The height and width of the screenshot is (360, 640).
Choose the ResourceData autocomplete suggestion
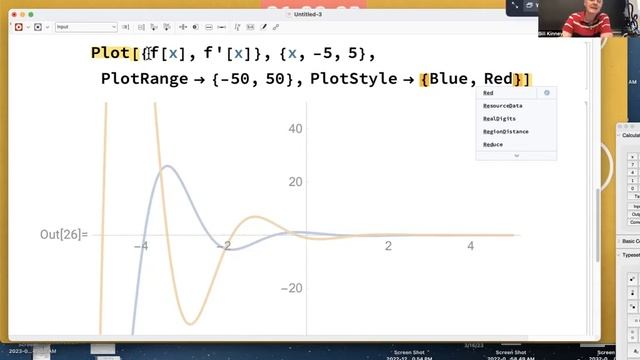pos(516,106)
